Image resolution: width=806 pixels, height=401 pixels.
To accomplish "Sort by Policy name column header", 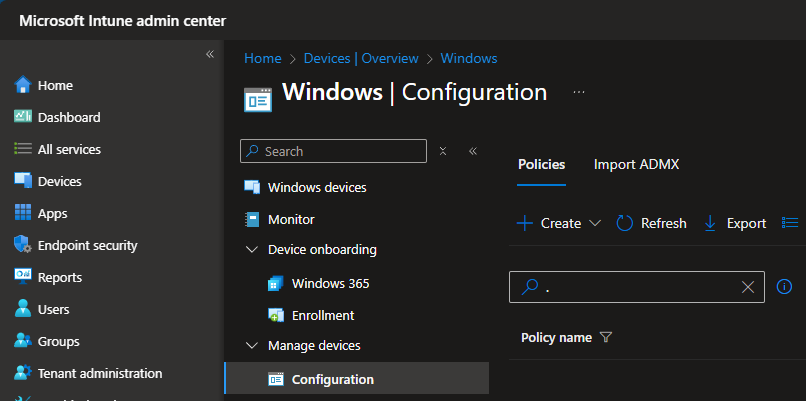I will point(556,338).
